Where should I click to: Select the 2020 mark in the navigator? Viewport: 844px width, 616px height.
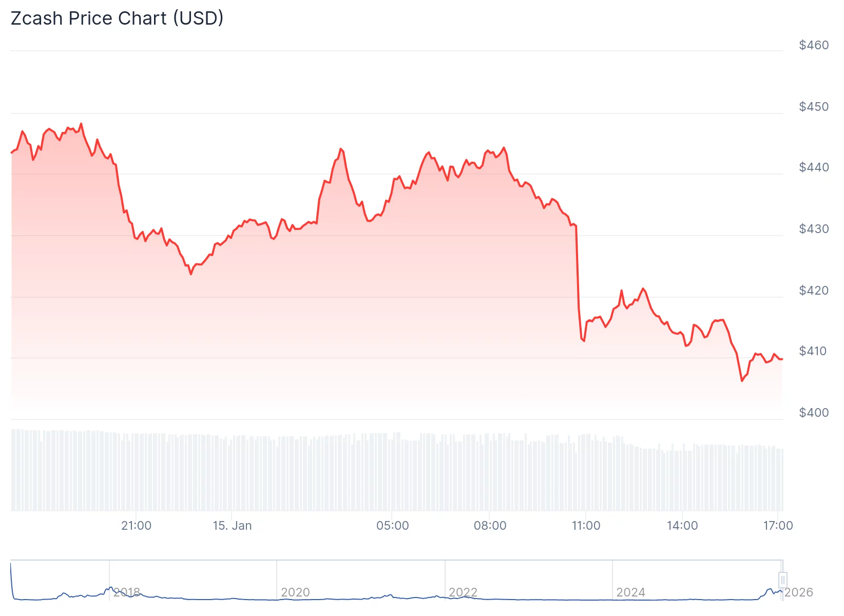tap(295, 592)
